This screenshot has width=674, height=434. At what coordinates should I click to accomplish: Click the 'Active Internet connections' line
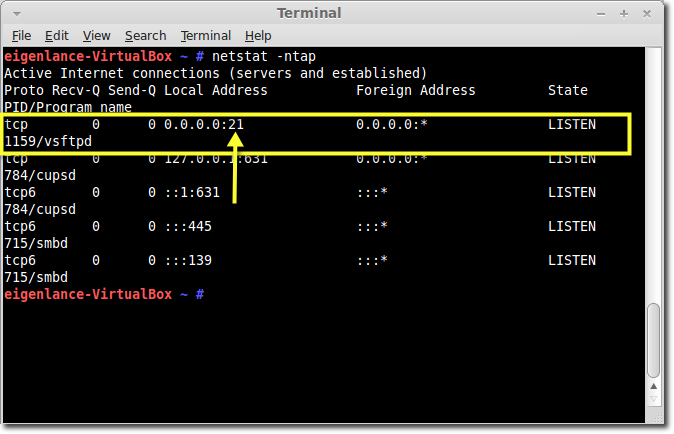tap(215, 73)
